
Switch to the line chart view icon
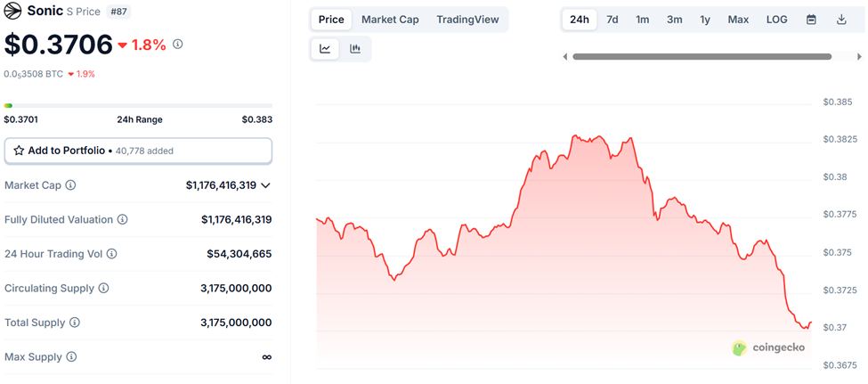pyautogui.click(x=325, y=49)
